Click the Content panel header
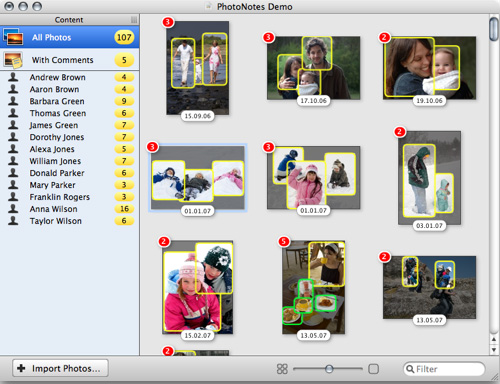The image size is (500, 384). [69, 20]
